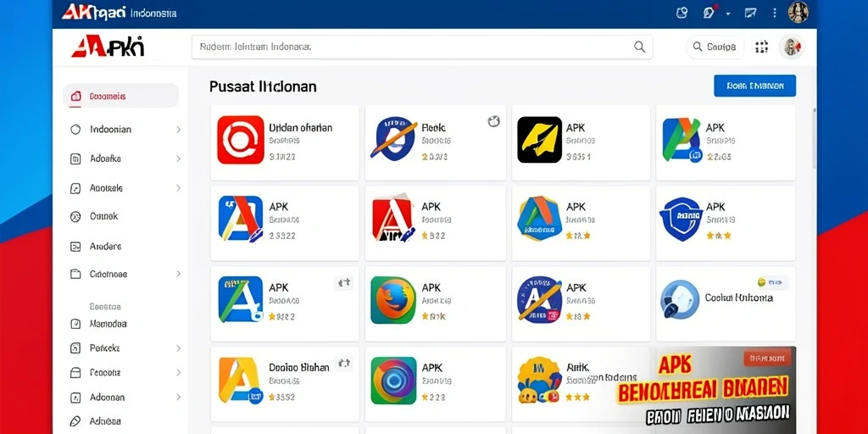Screen dimensions: 868x434
Task: Open the blue hexagon APK app icon
Action: (x=539, y=219)
